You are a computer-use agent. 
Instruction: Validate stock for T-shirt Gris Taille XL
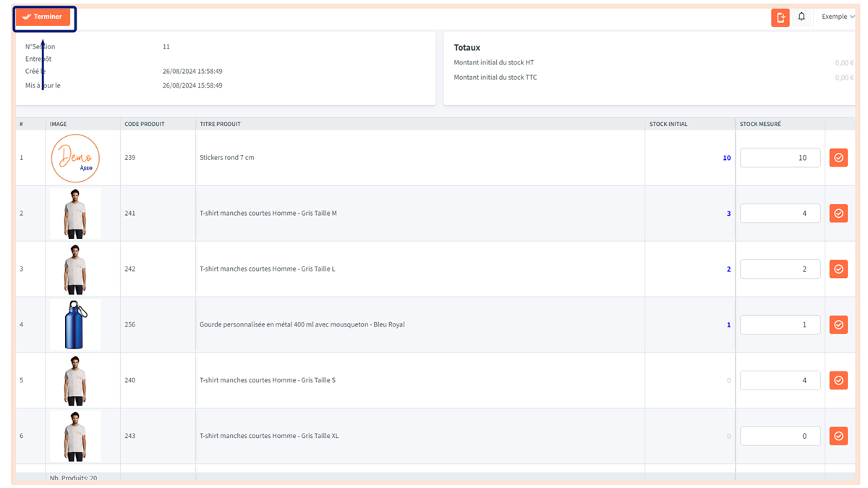click(838, 436)
